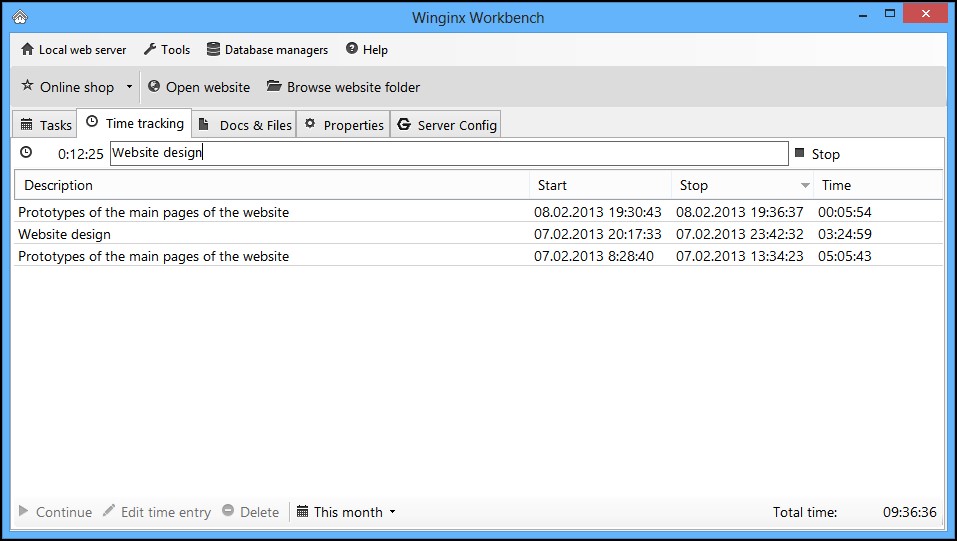Open the Tools wrench menu
Image resolution: width=957 pixels, height=541 pixels.
pos(150,49)
